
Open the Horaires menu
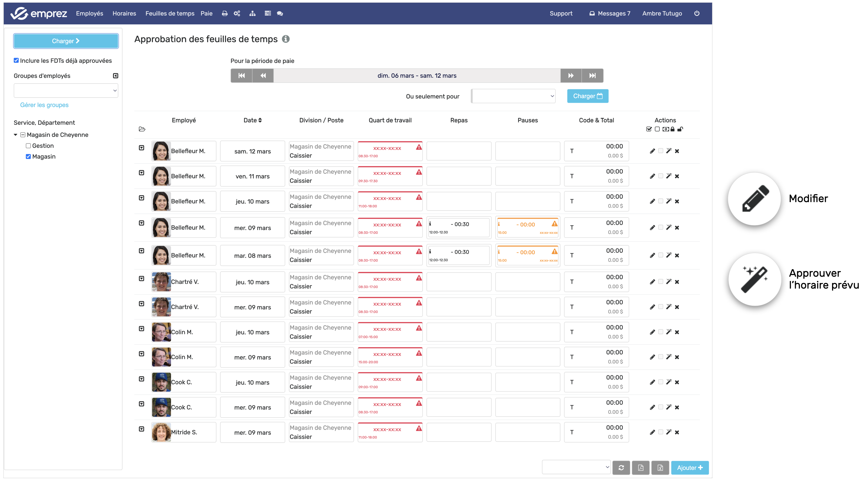point(124,14)
